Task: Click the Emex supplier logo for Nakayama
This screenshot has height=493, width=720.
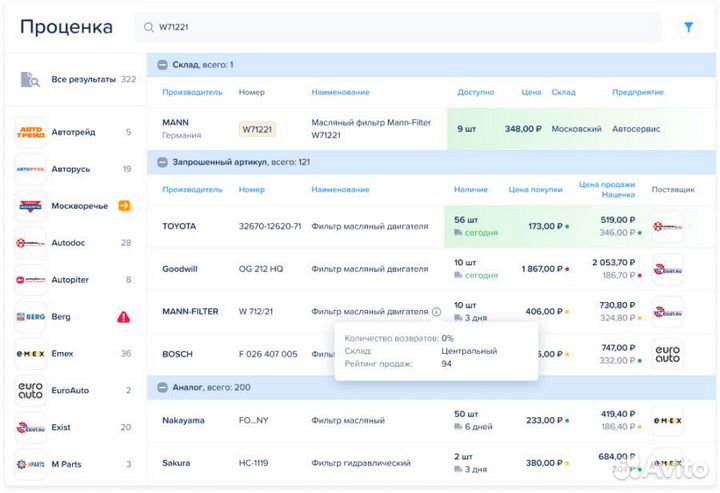Action: (x=667, y=420)
